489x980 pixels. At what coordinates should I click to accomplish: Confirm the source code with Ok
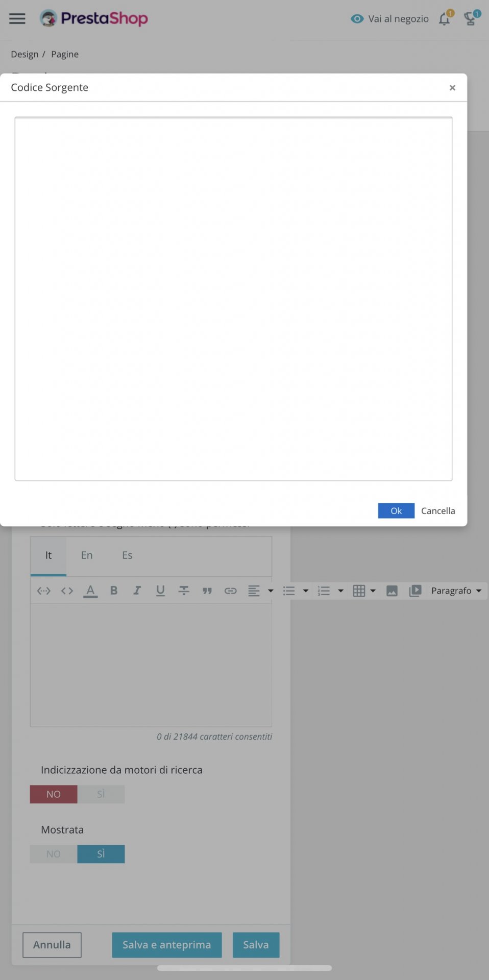coord(396,511)
